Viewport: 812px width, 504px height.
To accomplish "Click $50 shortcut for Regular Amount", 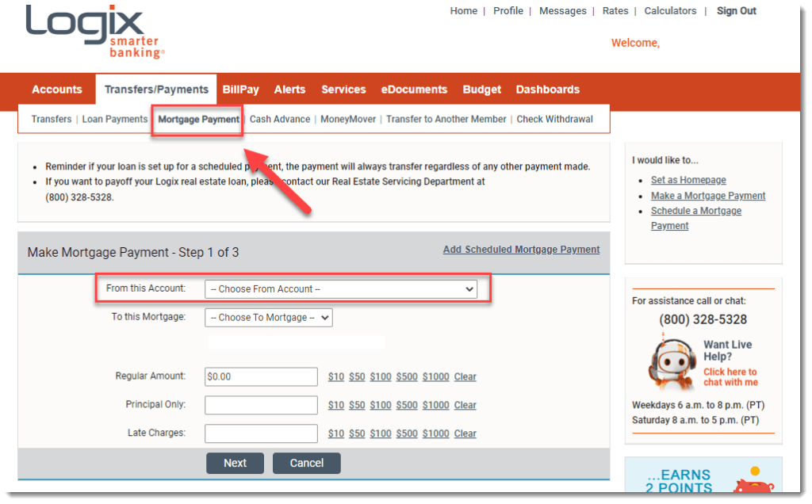I will (357, 376).
